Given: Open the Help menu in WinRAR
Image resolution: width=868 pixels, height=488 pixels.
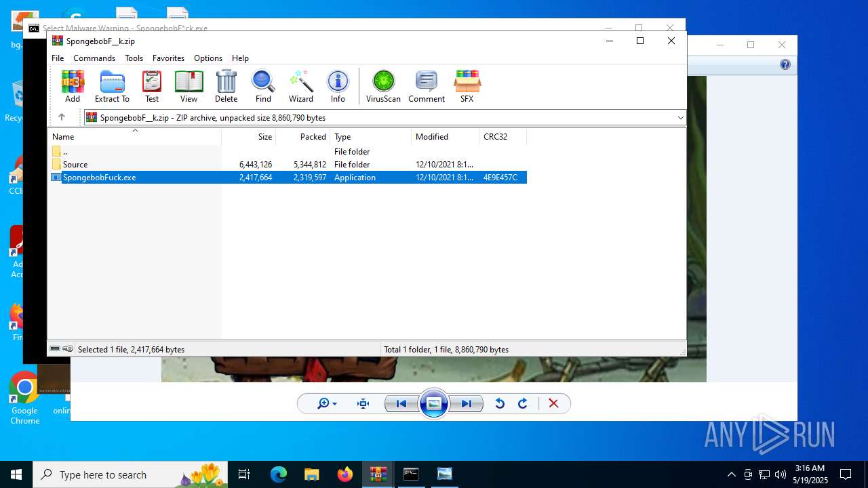Looking at the screenshot, I should 240,58.
